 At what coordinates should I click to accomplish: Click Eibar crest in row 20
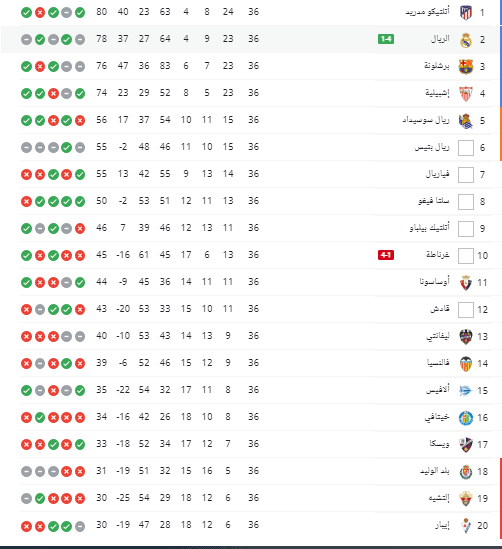coord(466,526)
